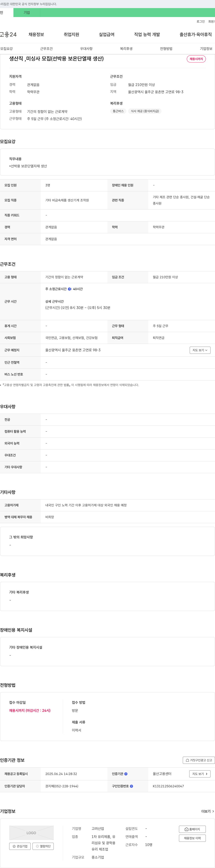
Task: Click the registration date 2025.06.24 14:28:32
Action: tap(61, 774)
